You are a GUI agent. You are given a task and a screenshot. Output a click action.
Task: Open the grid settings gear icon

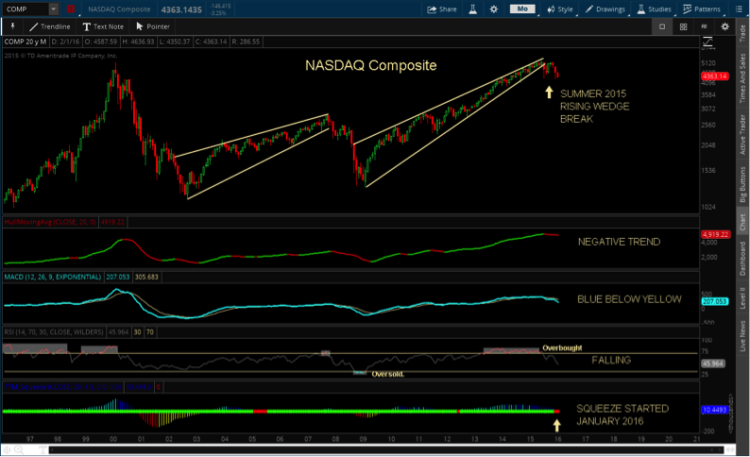[725, 27]
